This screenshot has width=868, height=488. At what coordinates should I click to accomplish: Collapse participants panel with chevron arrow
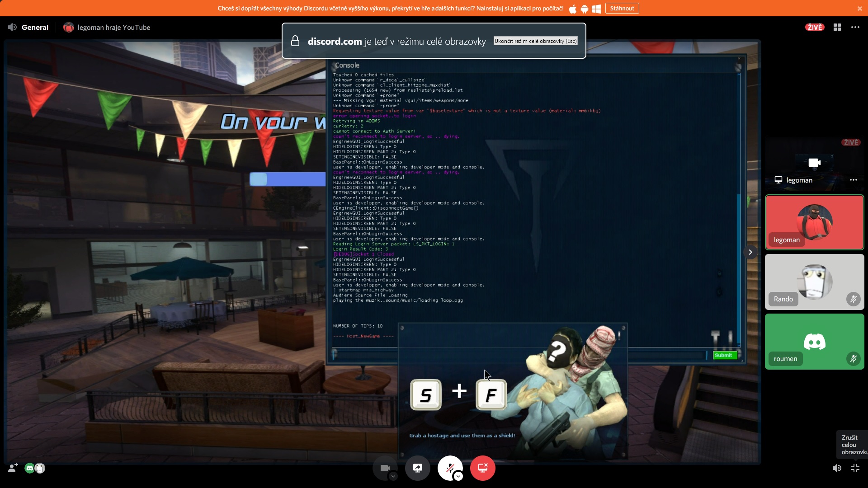[750, 252]
